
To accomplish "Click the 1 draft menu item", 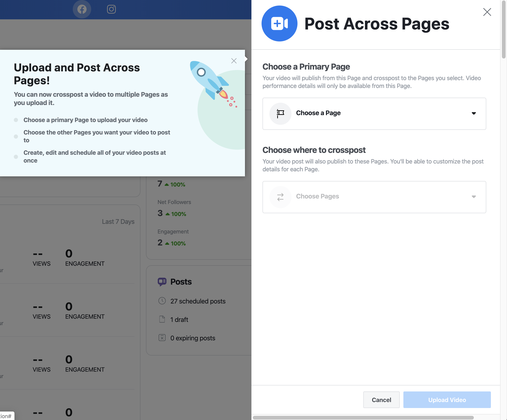I will point(179,319).
